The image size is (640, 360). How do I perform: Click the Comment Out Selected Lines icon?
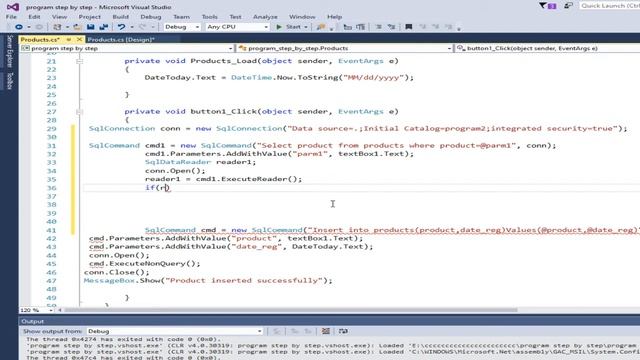[x=378, y=27]
